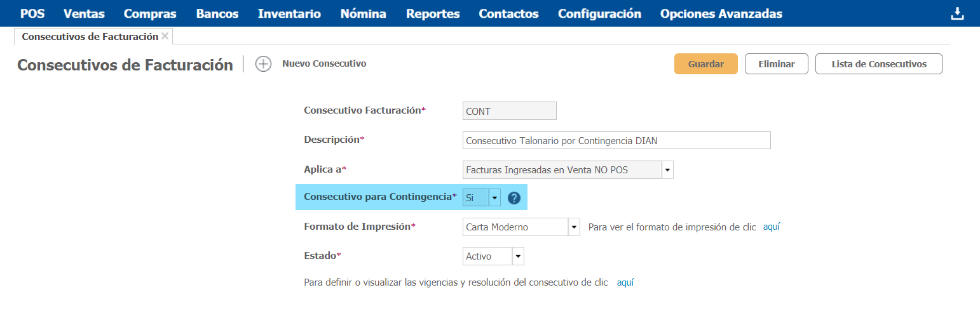Click the Eliminar button
The height and width of the screenshot is (318, 980).
(x=776, y=64)
